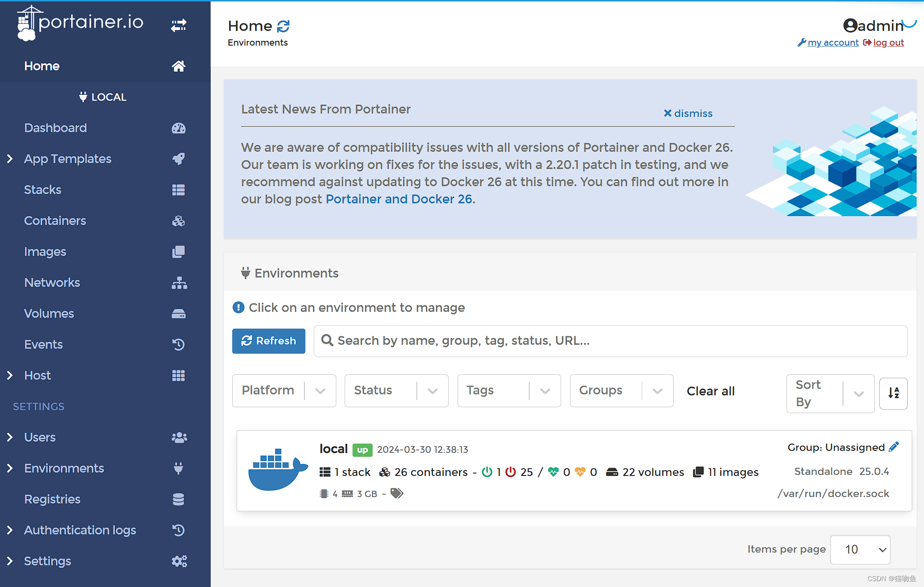Viewport: 924px width, 587px height.
Task: Click the Refresh button
Action: (x=269, y=341)
